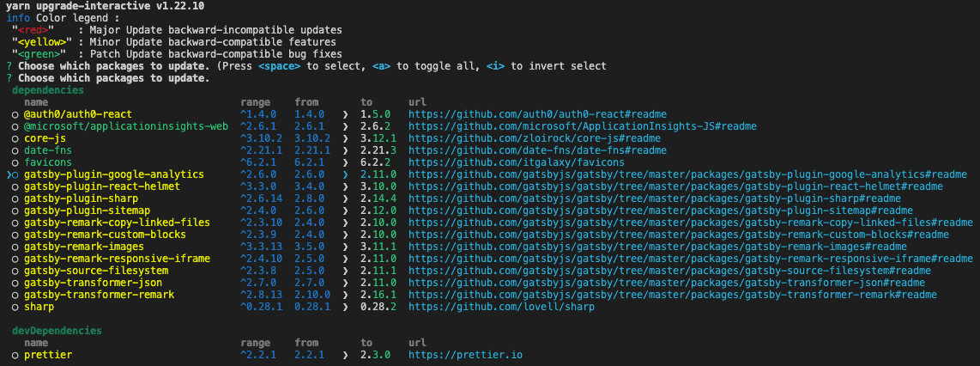The width and height of the screenshot is (980, 366).
Task: Click the devDependencies section header
Action: [x=57, y=331]
